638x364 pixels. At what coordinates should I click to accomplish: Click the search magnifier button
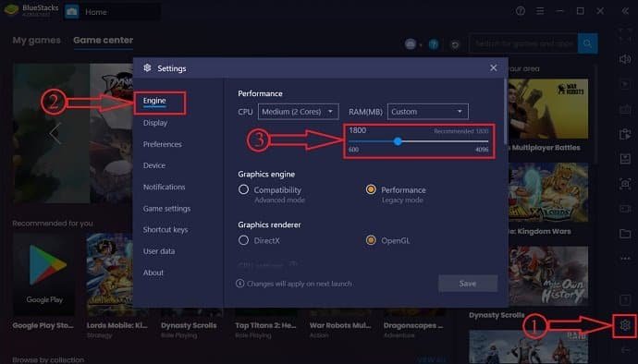pyautogui.click(x=587, y=43)
